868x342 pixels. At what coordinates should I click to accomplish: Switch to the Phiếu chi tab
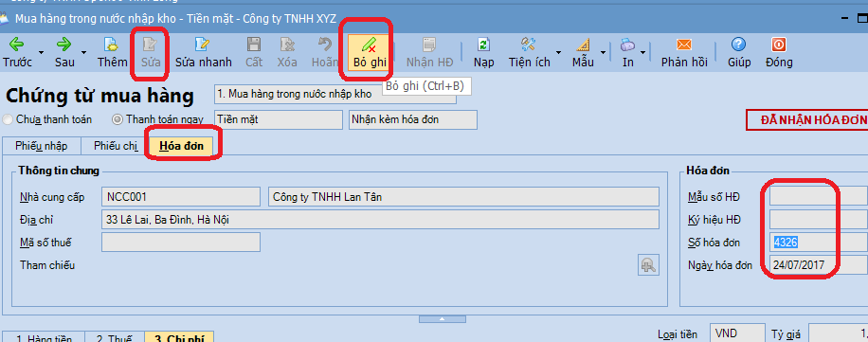point(116,146)
